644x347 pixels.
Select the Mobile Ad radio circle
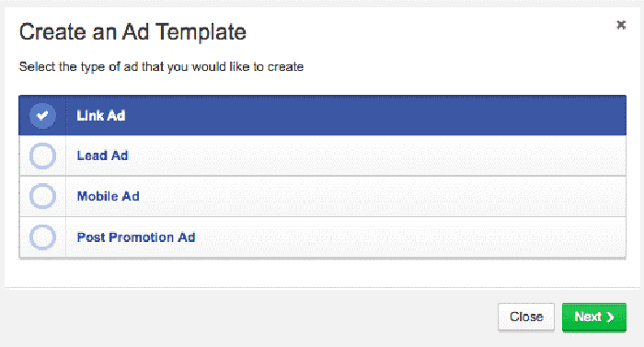42,196
